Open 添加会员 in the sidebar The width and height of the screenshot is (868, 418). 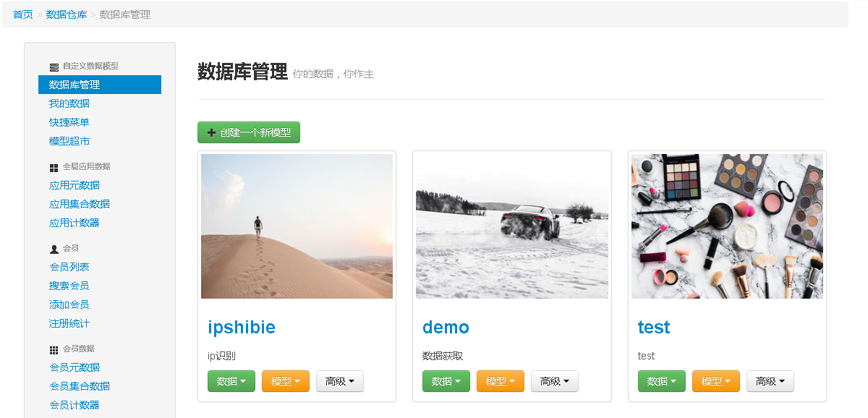tap(69, 304)
